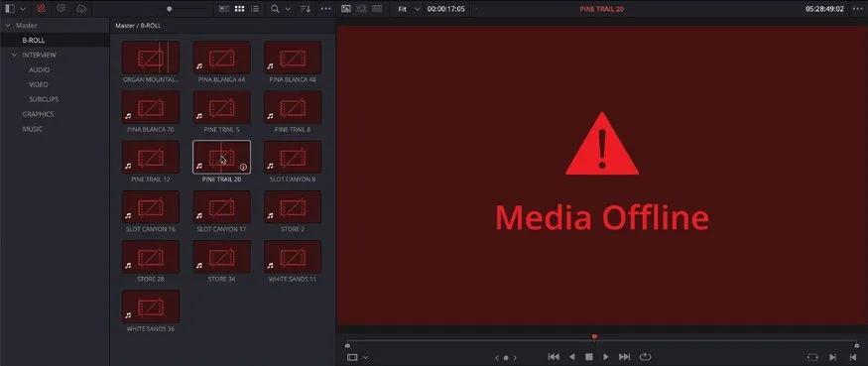Select the SLOT CANYON 16 clip
The image size is (868, 366).
[151, 207]
